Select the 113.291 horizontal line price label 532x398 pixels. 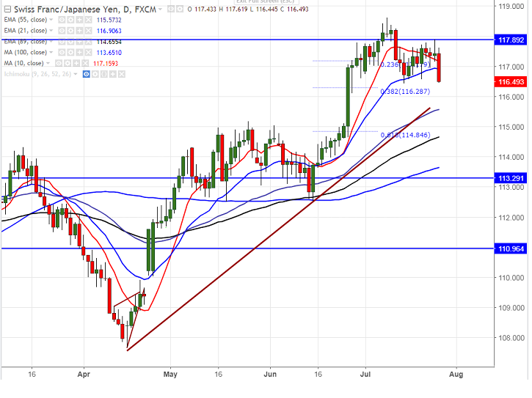click(x=511, y=178)
